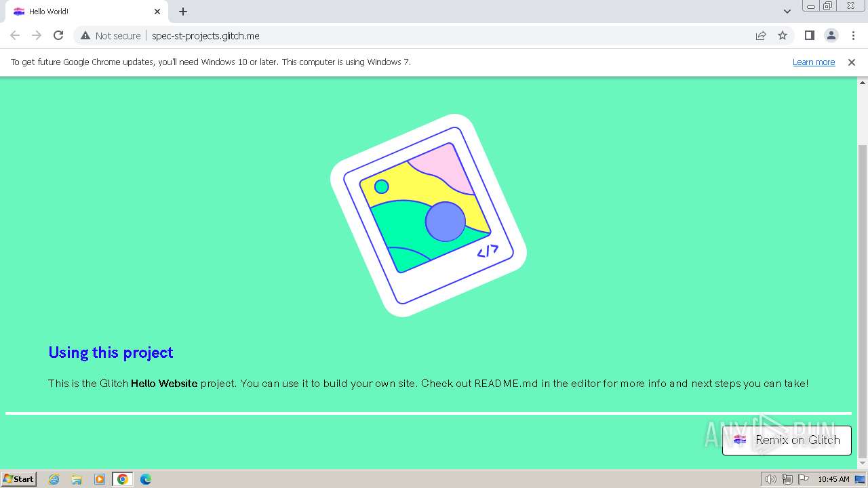Launch Microsoft Edge from the taskbar
Viewport: 868px width, 488px height.
coord(146,479)
